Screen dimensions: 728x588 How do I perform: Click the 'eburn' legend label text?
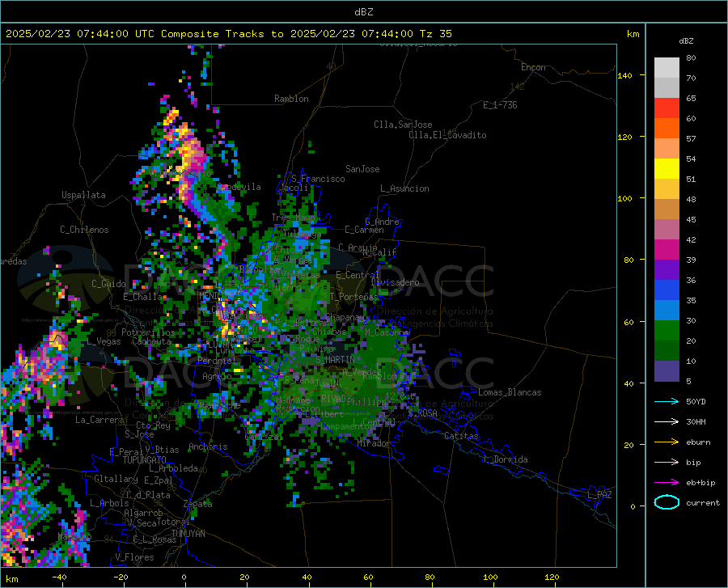pos(698,442)
